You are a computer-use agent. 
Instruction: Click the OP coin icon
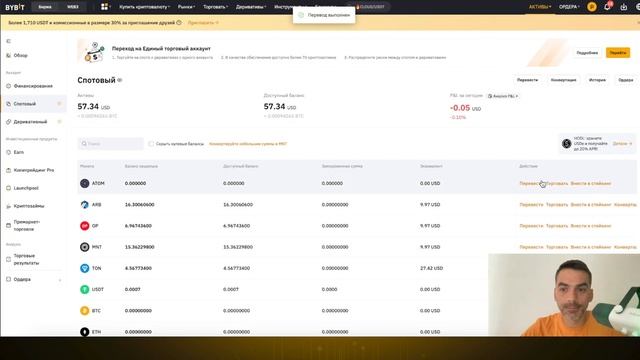84,226
